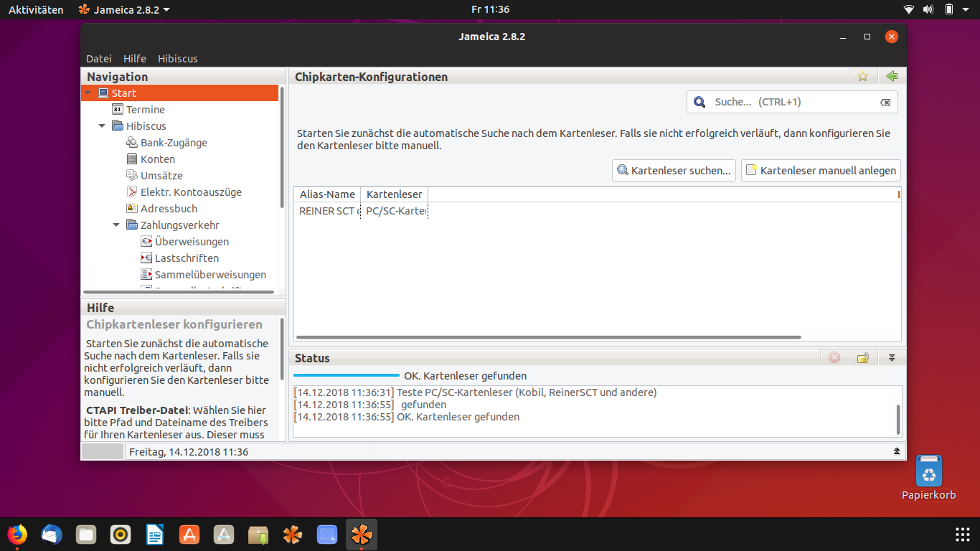The width and height of the screenshot is (980, 551).
Task: Go back using the green arrow icon
Action: point(892,77)
